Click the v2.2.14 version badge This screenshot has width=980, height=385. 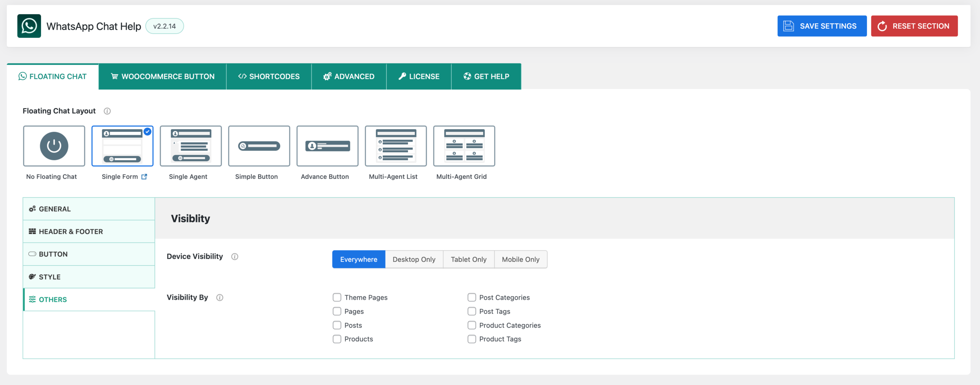tap(165, 26)
